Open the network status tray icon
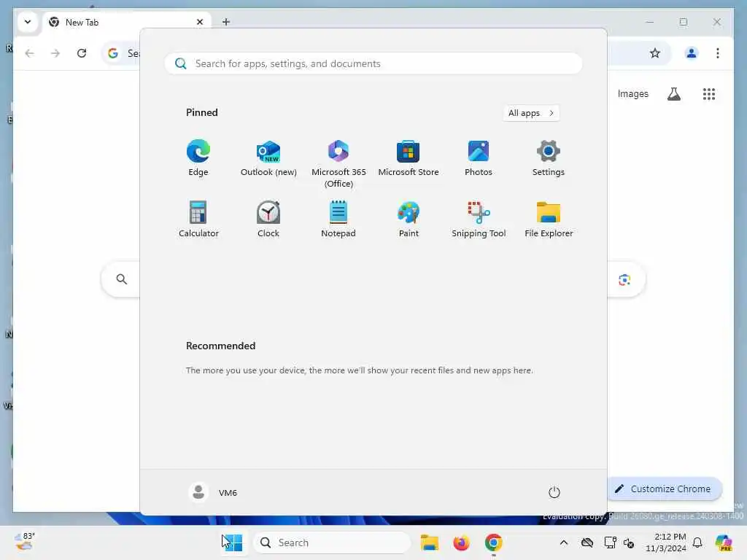 click(610, 542)
